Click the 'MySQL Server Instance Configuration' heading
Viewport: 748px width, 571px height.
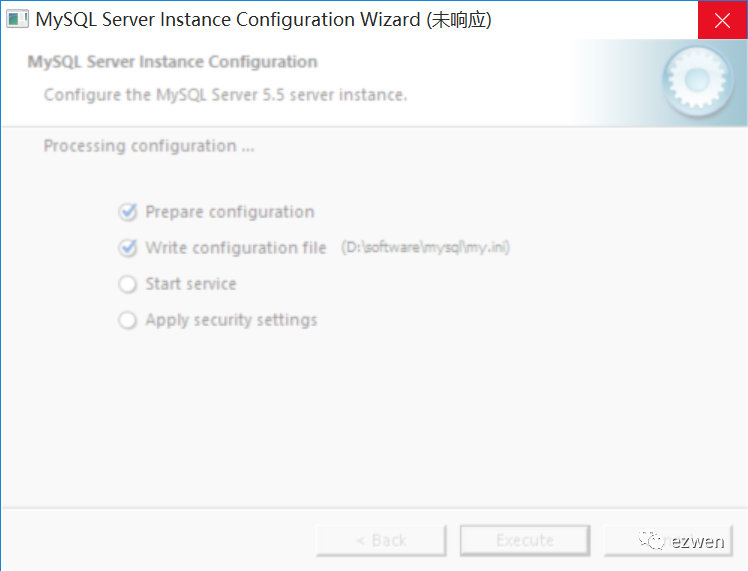[172, 62]
